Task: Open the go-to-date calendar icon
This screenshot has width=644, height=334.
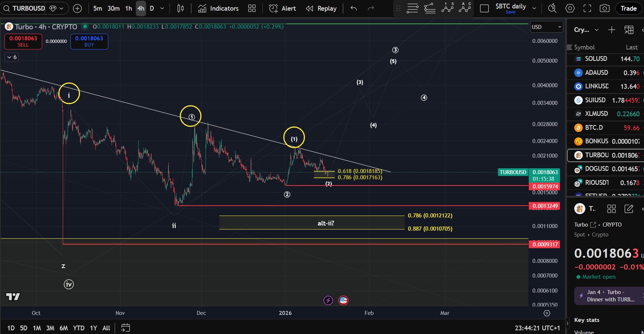Action: click(125, 328)
